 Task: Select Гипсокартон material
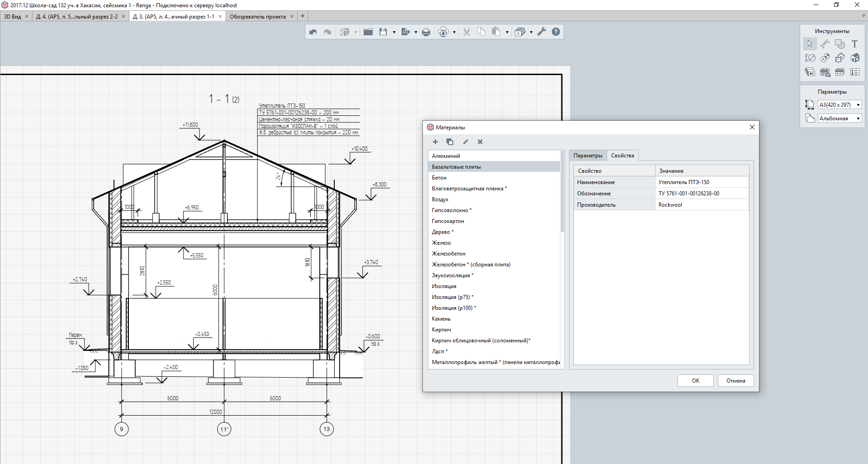pos(494,221)
